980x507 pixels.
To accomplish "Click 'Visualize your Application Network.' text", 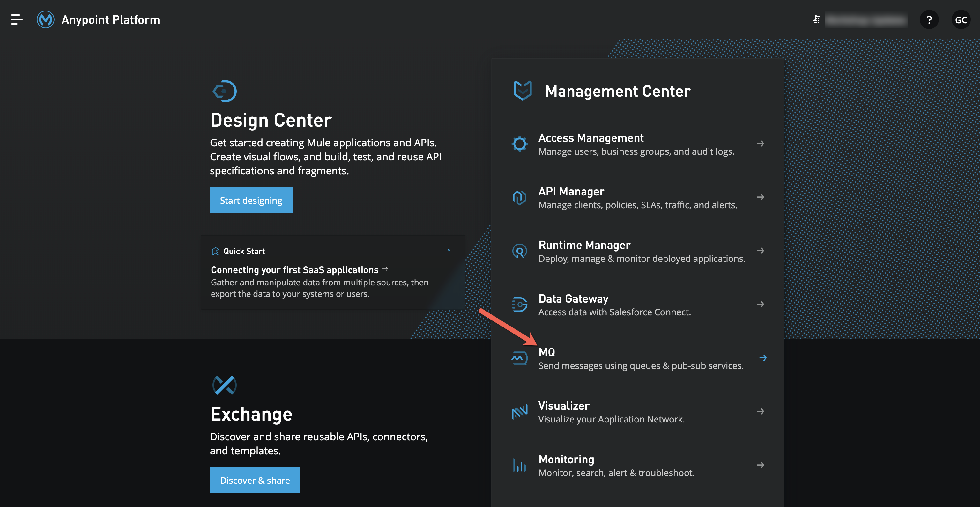I will pos(611,420).
